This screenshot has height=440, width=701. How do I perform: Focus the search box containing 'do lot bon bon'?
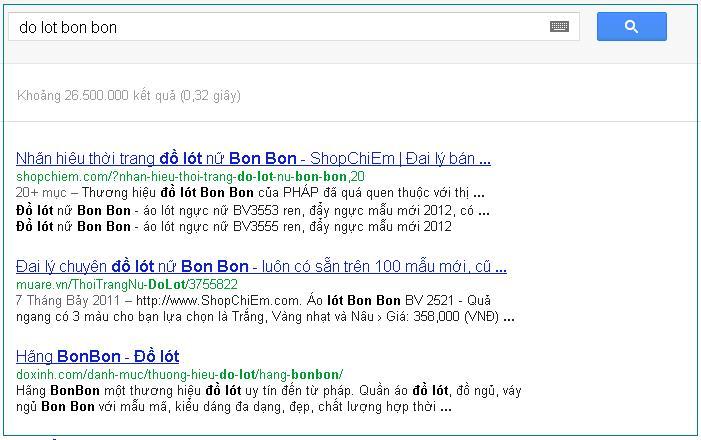coord(294,27)
